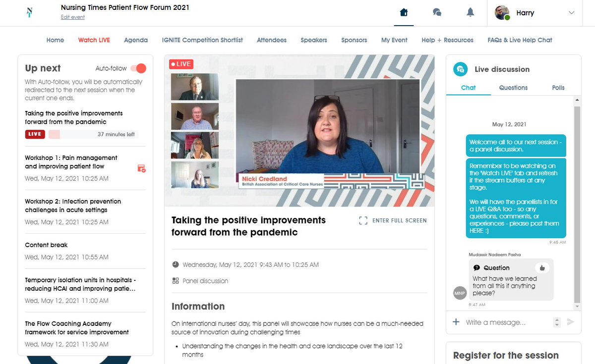Switch to the Questions tab
Screen dimensions: 595x364
[513, 88]
